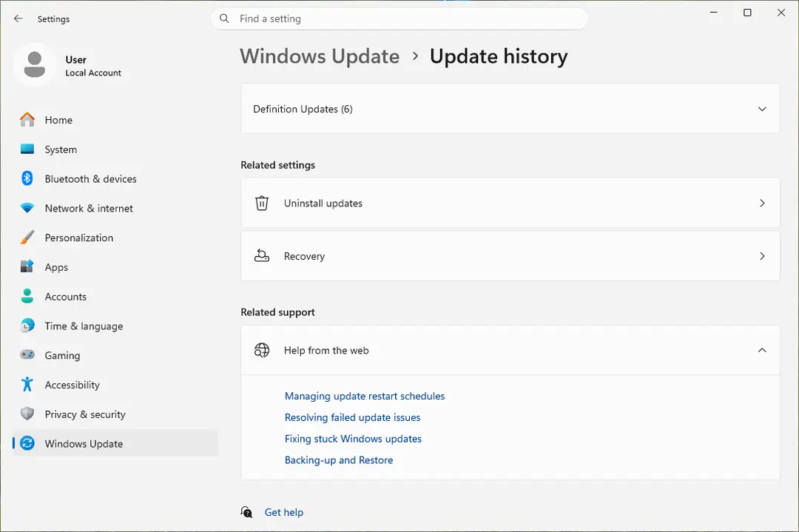Click the Update history breadcrumb title

[499, 56]
